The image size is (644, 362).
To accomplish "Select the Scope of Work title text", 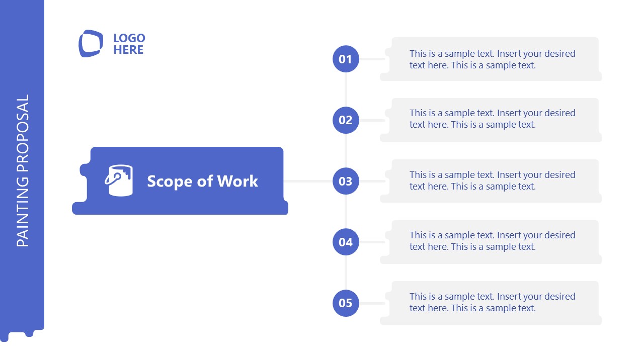I will click(202, 181).
